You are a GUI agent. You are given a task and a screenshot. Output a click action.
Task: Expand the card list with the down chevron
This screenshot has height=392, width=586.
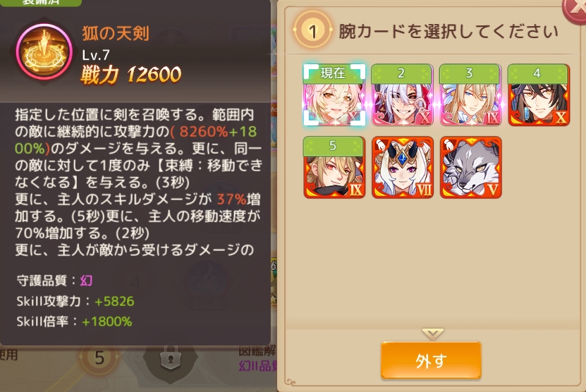pyautogui.click(x=432, y=333)
